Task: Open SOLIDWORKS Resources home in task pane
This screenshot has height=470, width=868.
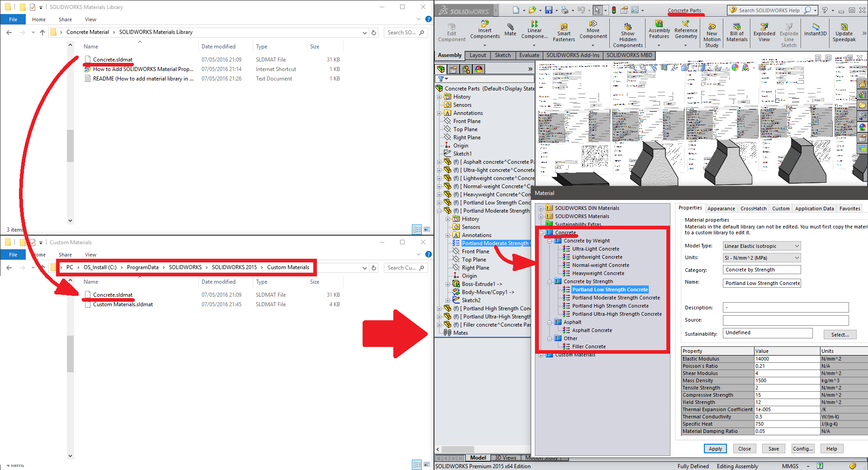Action: (x=863, y=84)
